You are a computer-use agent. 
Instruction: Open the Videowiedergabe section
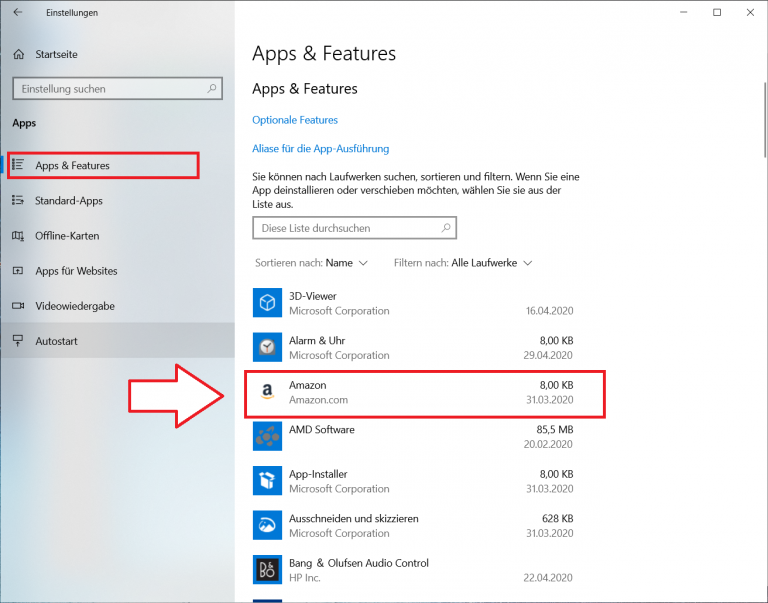pyautogui.click(x=118, y=306)
